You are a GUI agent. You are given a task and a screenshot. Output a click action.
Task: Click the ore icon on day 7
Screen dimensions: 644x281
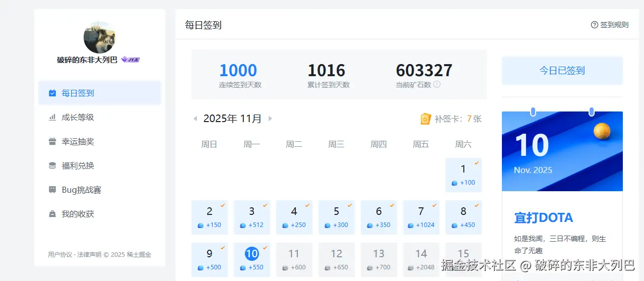pos(411,226)
